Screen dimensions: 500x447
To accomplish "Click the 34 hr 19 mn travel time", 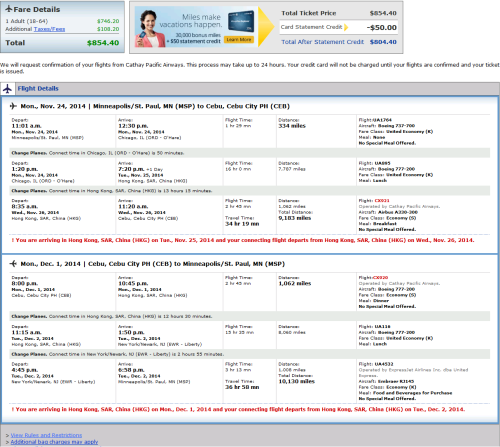I will (242, 224).
